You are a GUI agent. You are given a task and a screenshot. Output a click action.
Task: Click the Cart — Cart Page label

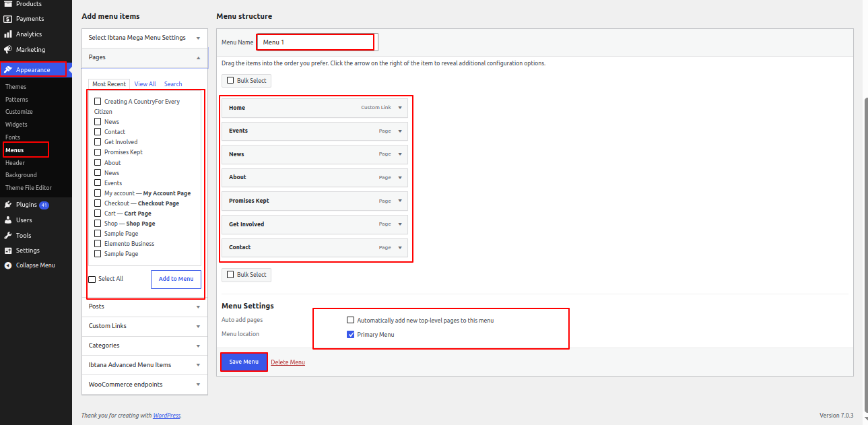point(128,214)
